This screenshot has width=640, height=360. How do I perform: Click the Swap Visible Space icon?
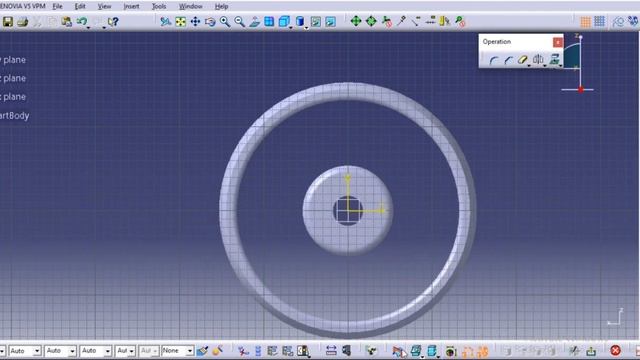pos(330,22)
